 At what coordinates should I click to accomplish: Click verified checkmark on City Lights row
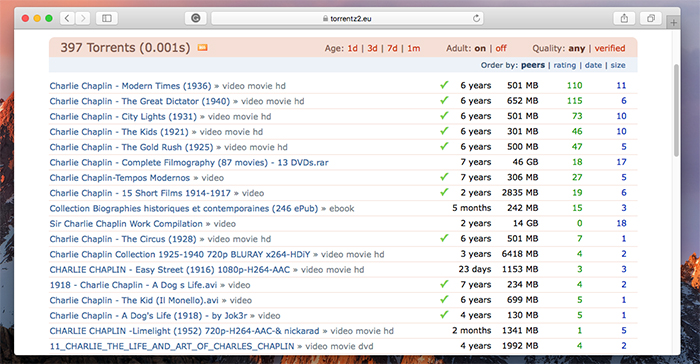coord(444,115)
